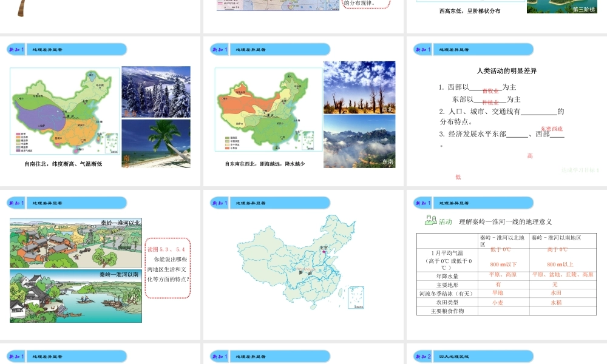Click the South China Sea inset on river map

356,297
